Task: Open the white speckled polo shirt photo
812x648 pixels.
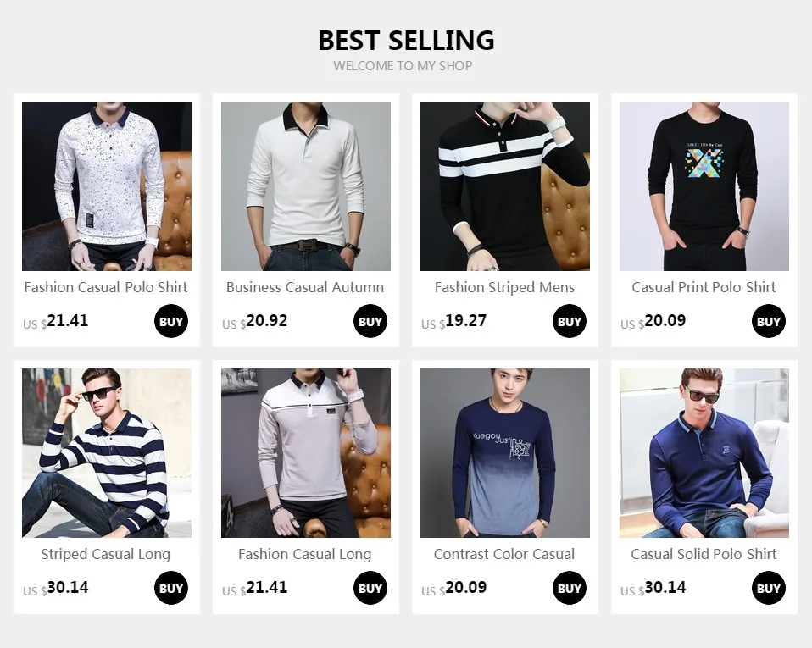Action: 107,186
